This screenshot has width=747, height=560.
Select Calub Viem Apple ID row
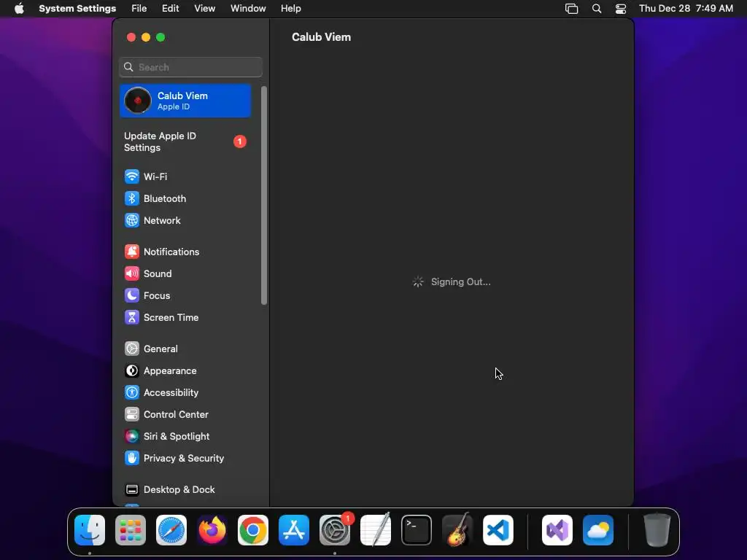(x=186, y=101)
